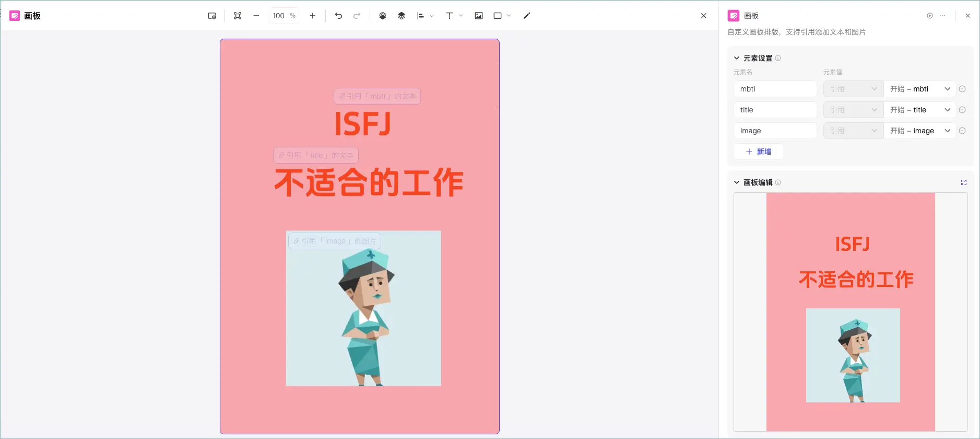
Task: Undo the last action
Action: (x=338, y=16)
